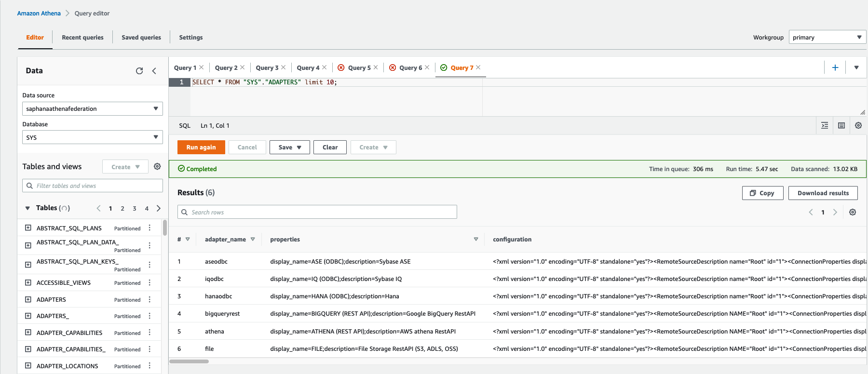Screen dimensions: 868x374
Task: Click the format query icon
Action: (825, 125)
